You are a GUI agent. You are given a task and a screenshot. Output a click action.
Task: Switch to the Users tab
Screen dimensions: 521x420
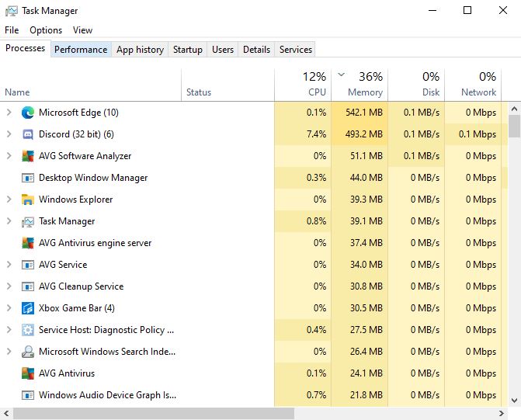223,50
